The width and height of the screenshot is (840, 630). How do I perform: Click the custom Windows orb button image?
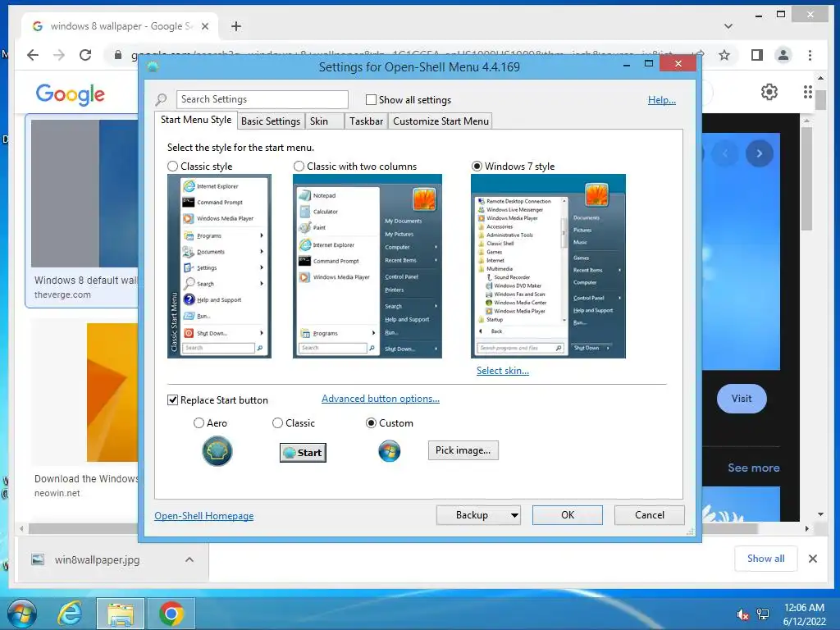click(390, 451)
